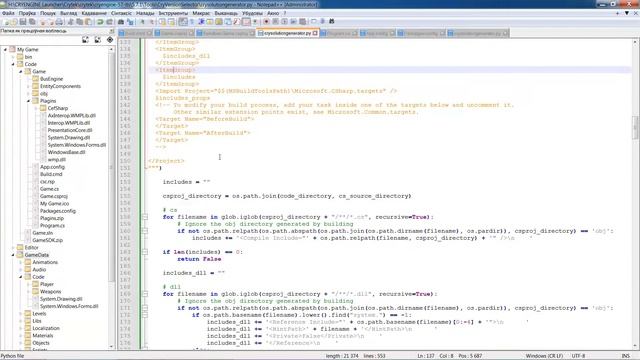Click the Paste toolbar icon
This screenshot has width=640, height=360.
(88, 21)
